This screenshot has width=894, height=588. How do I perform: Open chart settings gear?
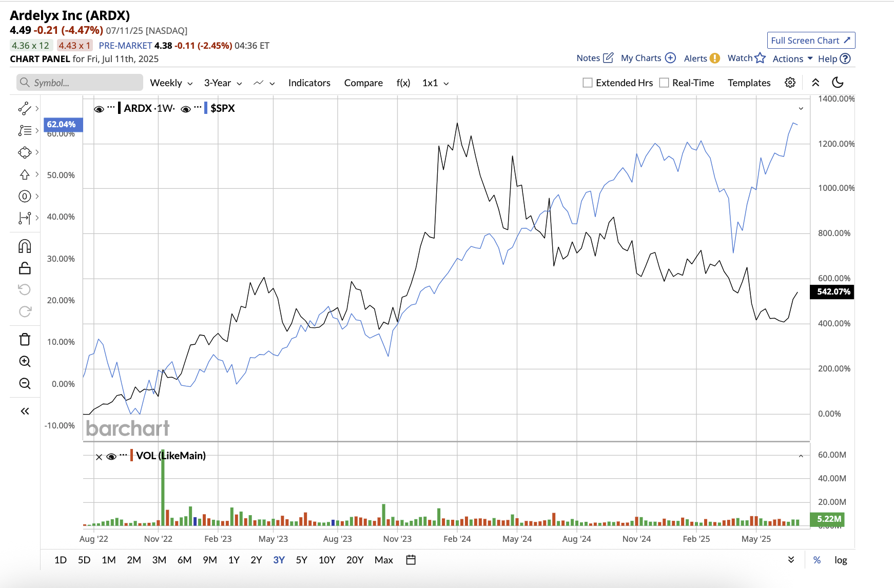coord(790,83)
